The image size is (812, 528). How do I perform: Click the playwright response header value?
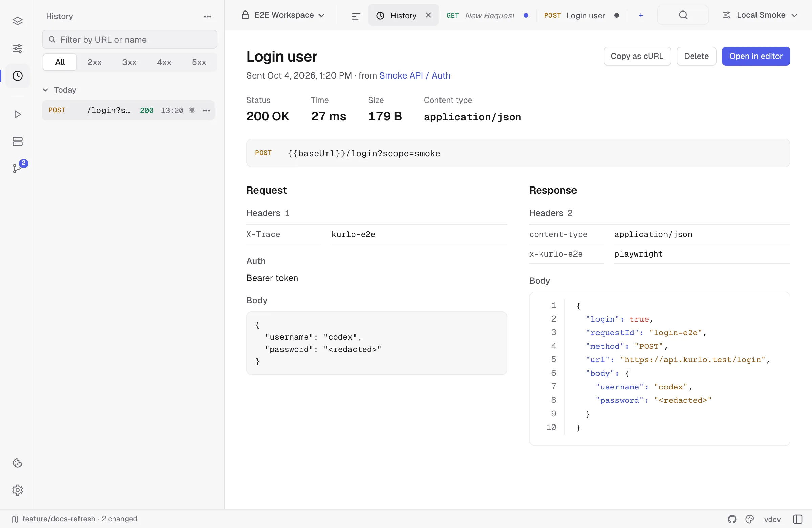638,254
